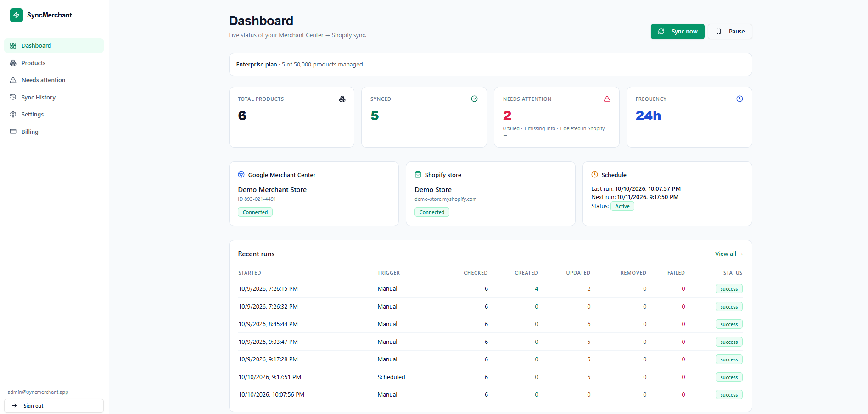Click the red alert triangle in Needs Attention card

607,99
